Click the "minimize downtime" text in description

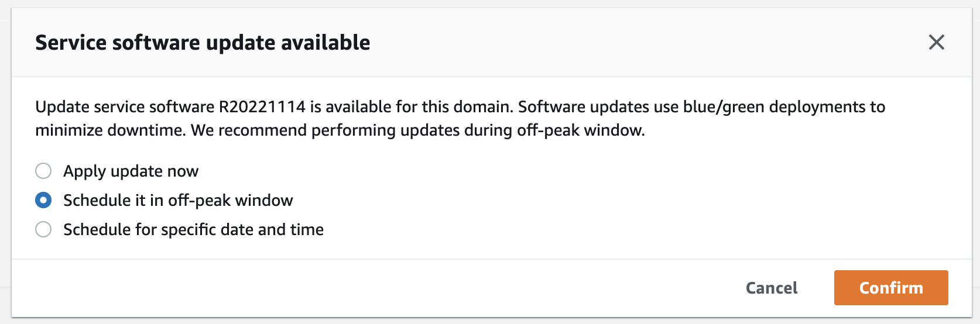click(111, 130)
